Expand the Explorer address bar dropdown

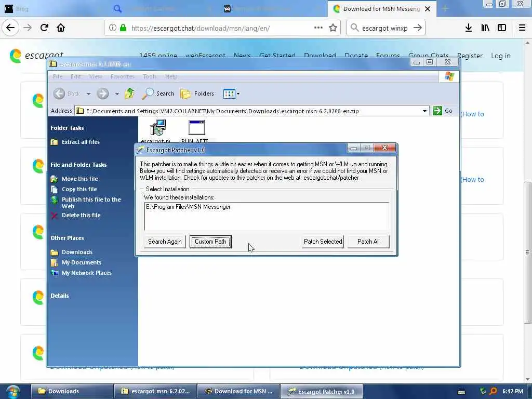(424, 111)
